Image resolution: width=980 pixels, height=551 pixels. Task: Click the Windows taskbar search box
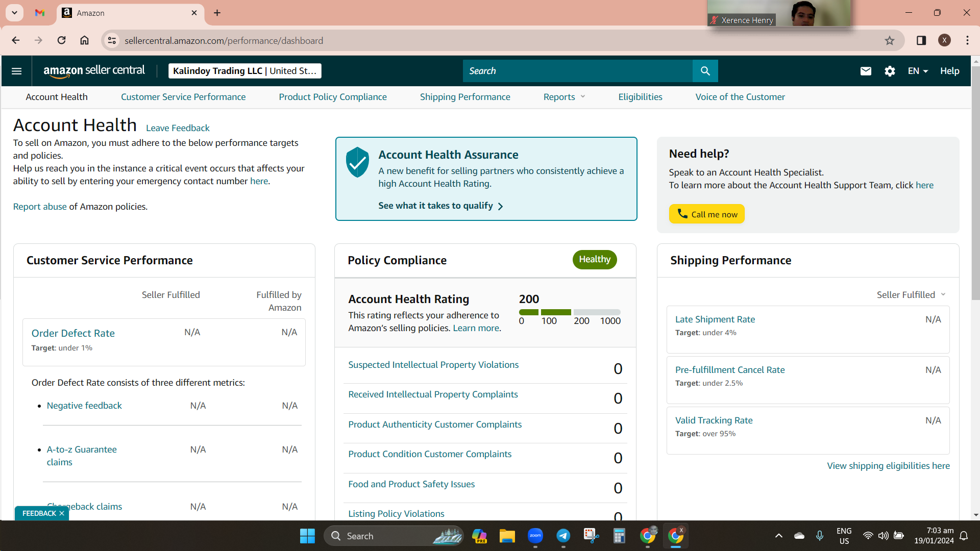tap(394, 536)
